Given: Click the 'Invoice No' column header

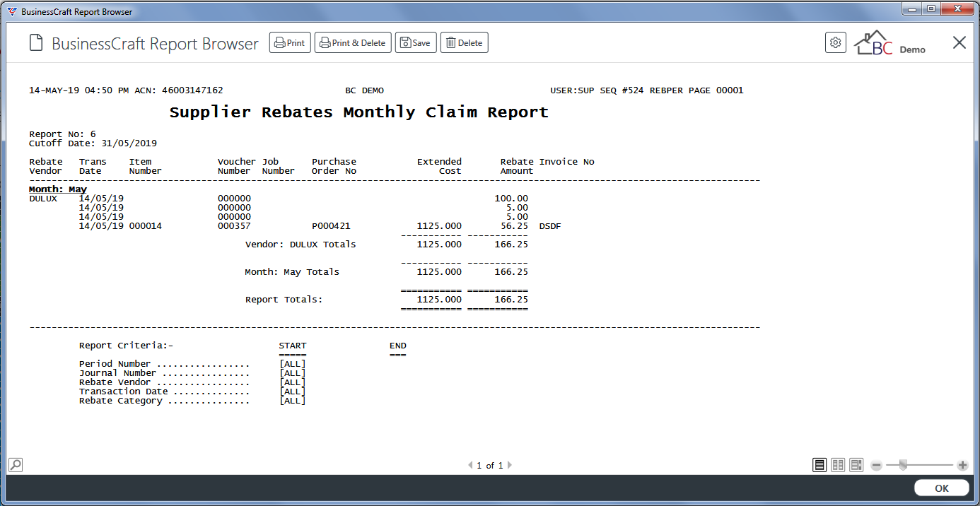Looking at the screenshot, I should pyautogui.click(x=566, y=162).
